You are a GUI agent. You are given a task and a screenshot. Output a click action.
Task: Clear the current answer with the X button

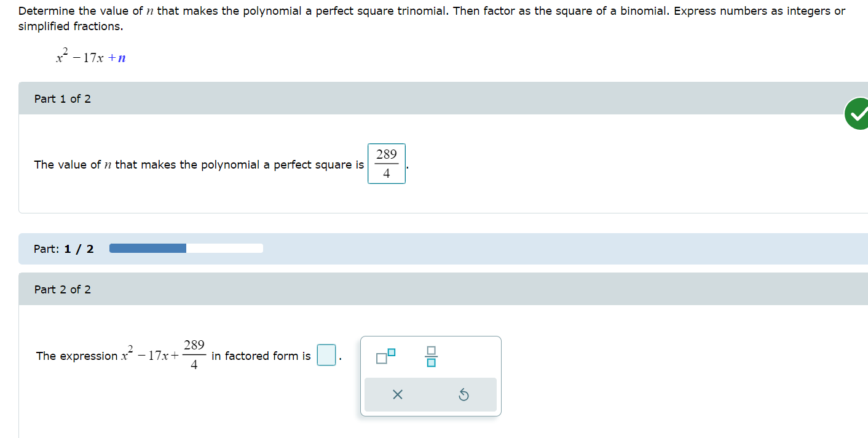click(x=397, y=394)
